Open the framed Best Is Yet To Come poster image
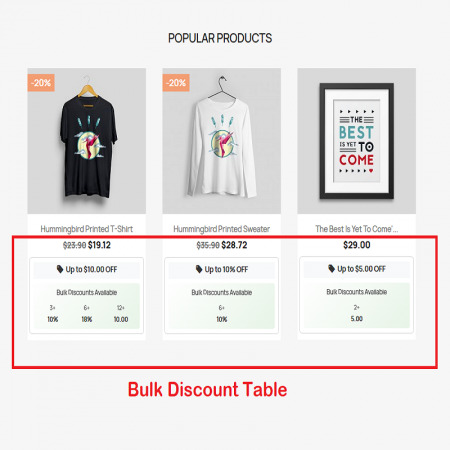450x450 pixels. point(357,141)
